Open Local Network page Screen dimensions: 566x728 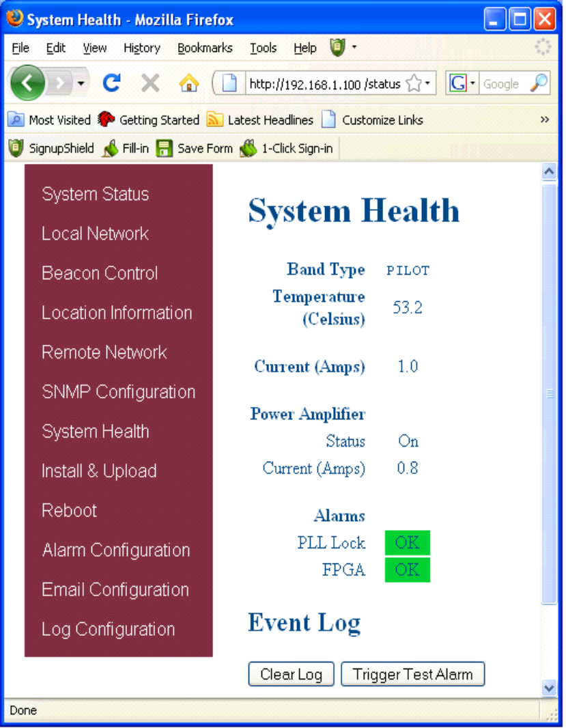coord(95,233)
